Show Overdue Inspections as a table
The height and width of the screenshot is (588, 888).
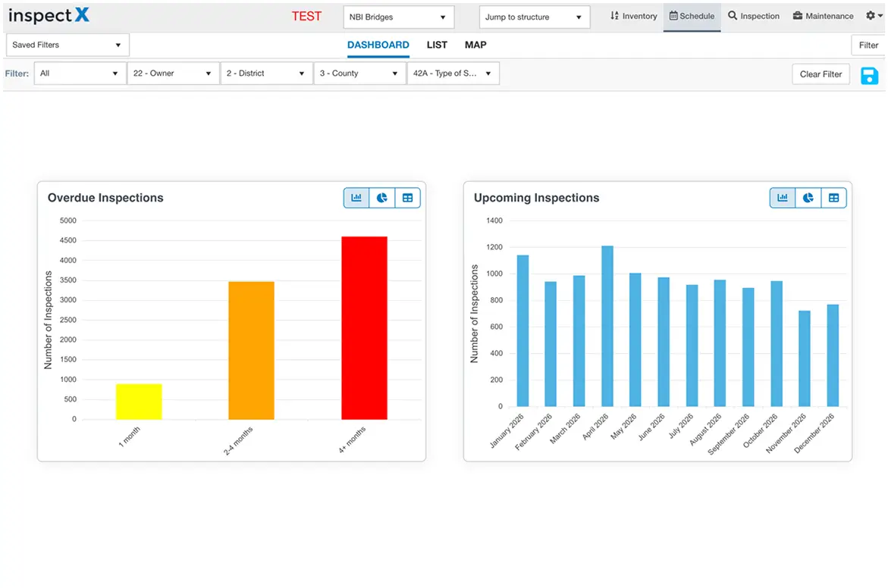[x=407, y=197]
